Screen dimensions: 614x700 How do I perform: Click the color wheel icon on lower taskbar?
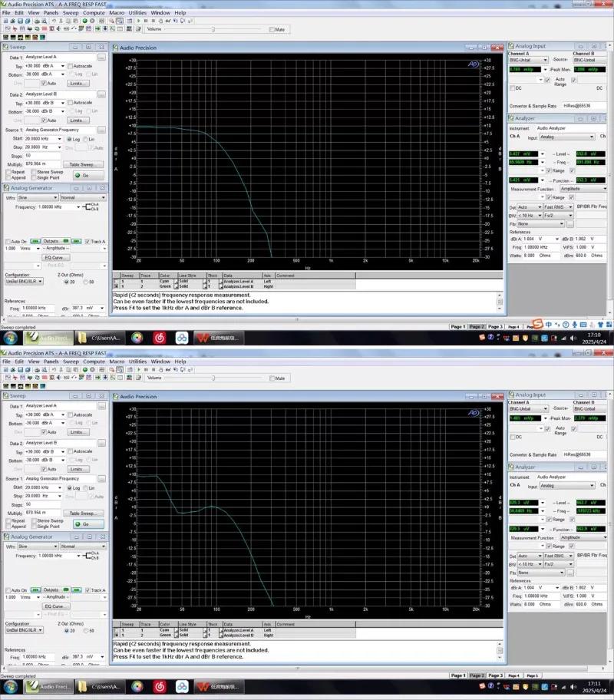coord(137,686)
